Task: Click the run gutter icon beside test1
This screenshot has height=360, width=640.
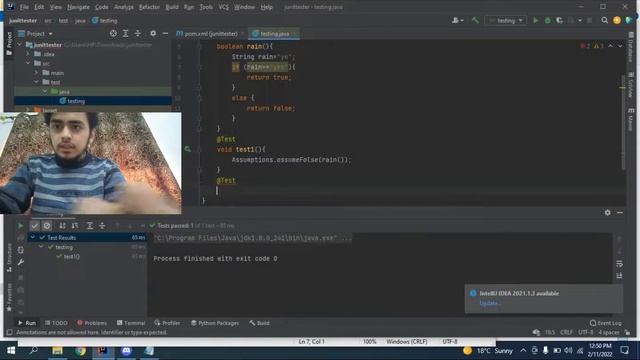Action: [187, 149]
